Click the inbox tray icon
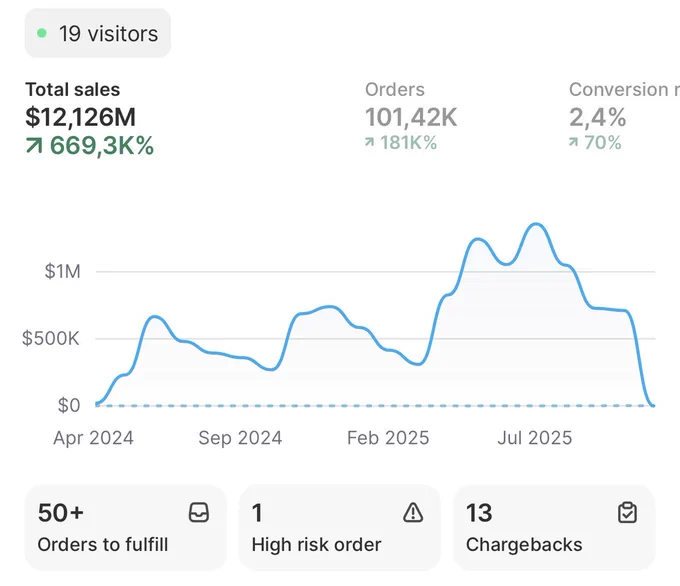This screenshot has width=680, height=586. pos(199,512)
